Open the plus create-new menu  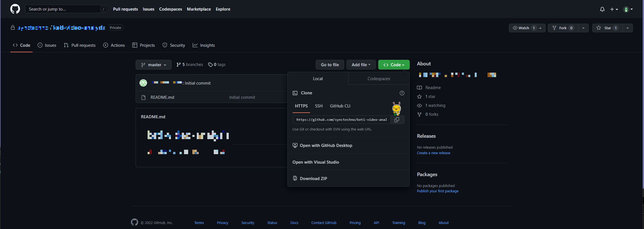[x=614, y=9]
